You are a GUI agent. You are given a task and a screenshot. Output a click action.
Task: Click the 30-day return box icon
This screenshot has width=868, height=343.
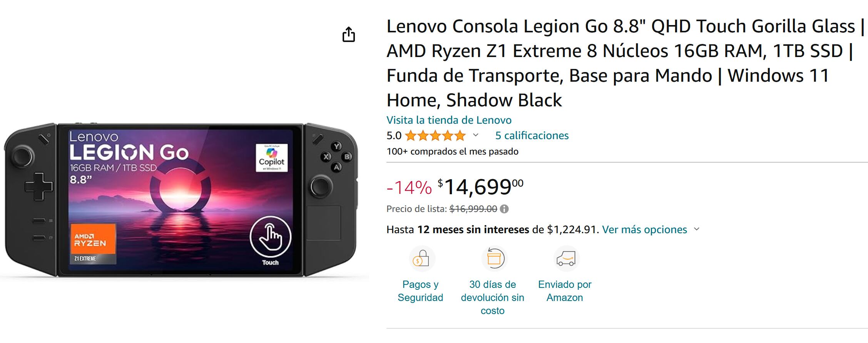(x=494, y=259)
